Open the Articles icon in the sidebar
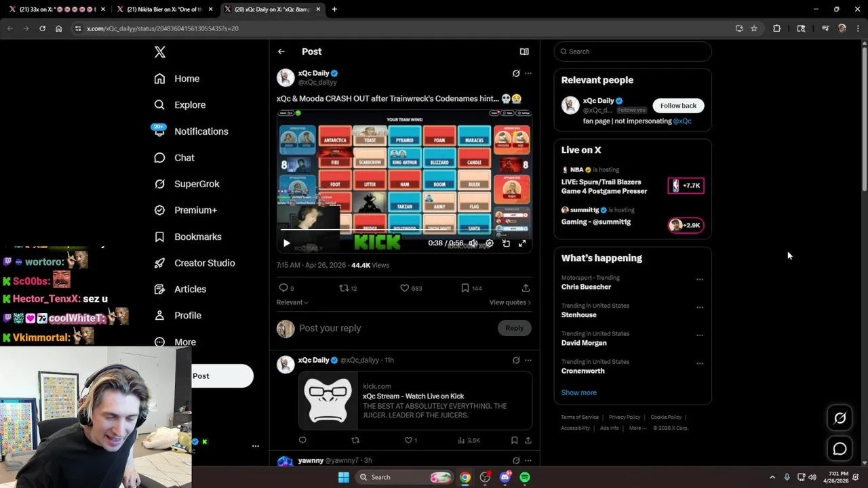Viewport: 868px width, 488px height. pos(159,289)
